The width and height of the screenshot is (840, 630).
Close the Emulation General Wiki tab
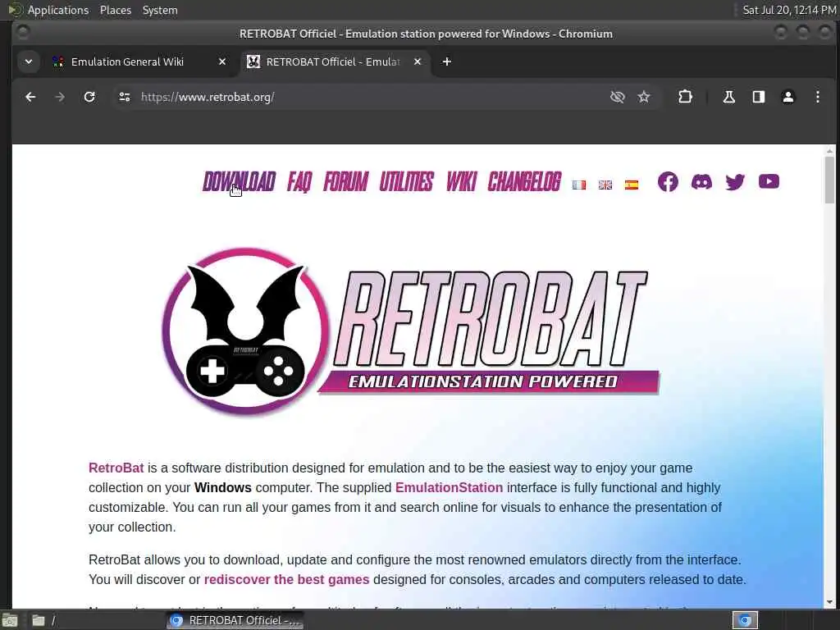pyautogui.click(x=222, y=62)
